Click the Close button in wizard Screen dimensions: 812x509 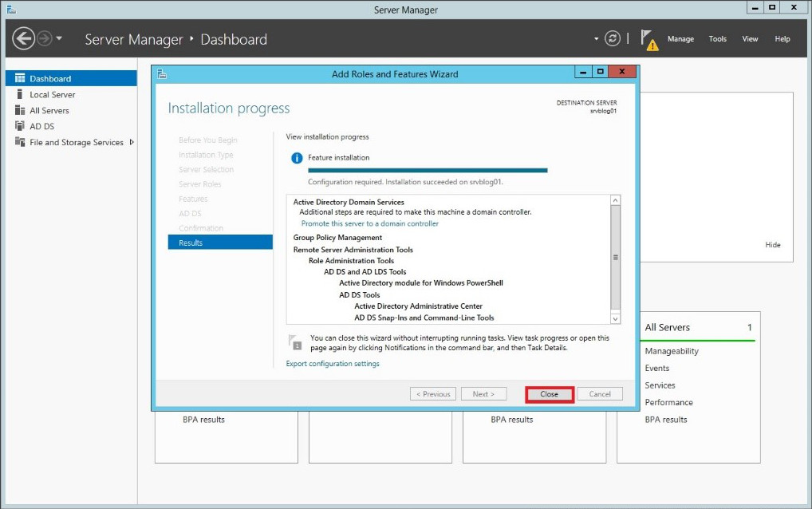tap(550, 394)
